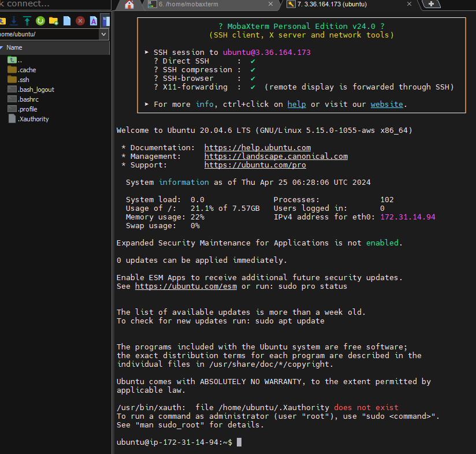Refresh the SFTP folder with green icon
The height and width of the screenshot is (454, 476).
tap(40, 21)
